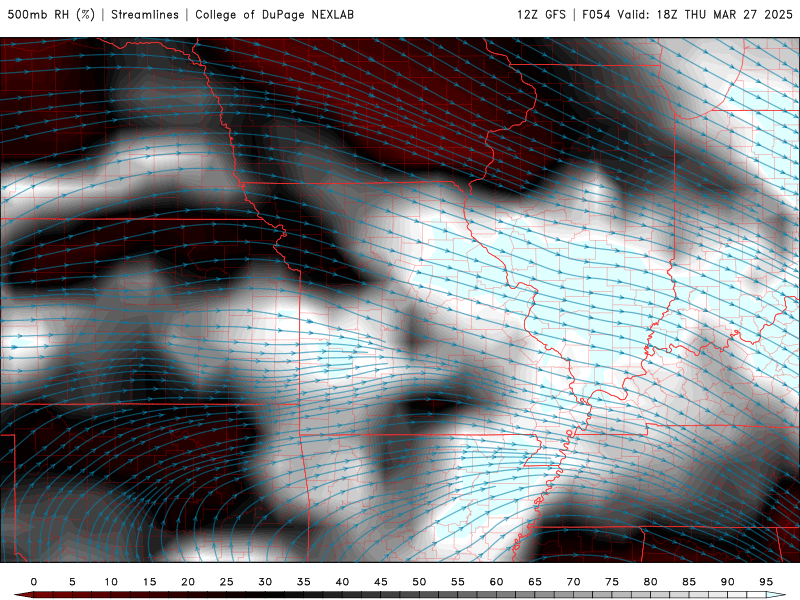
Task: Click the "Streamlines" label in the header
Action: tap(145, 15)
